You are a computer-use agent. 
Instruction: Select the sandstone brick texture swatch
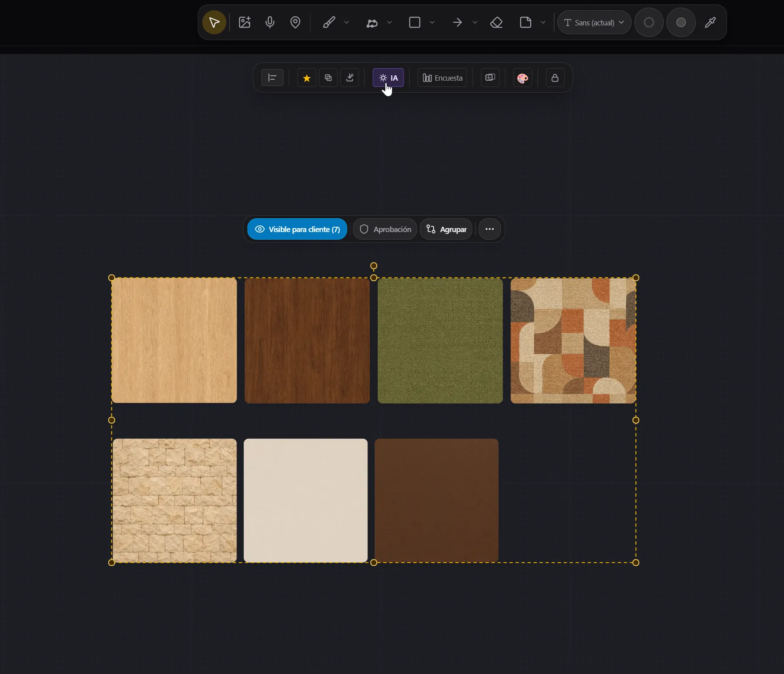click(175, 500)
